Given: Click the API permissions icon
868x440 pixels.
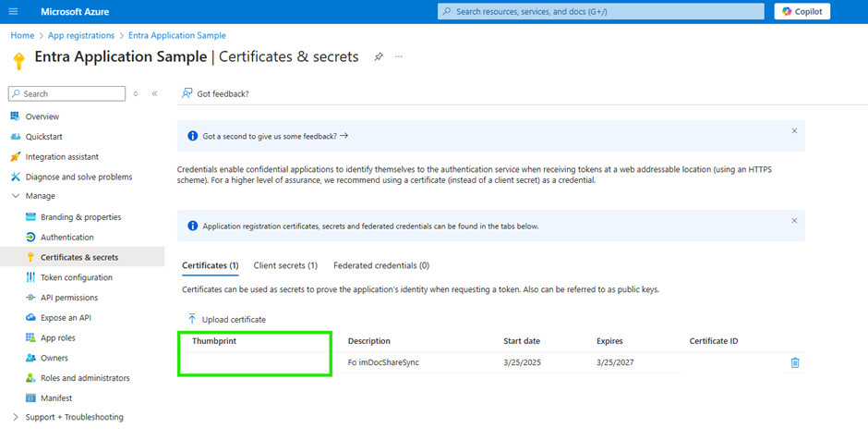Looking at the screenshot, I should 30,298.
